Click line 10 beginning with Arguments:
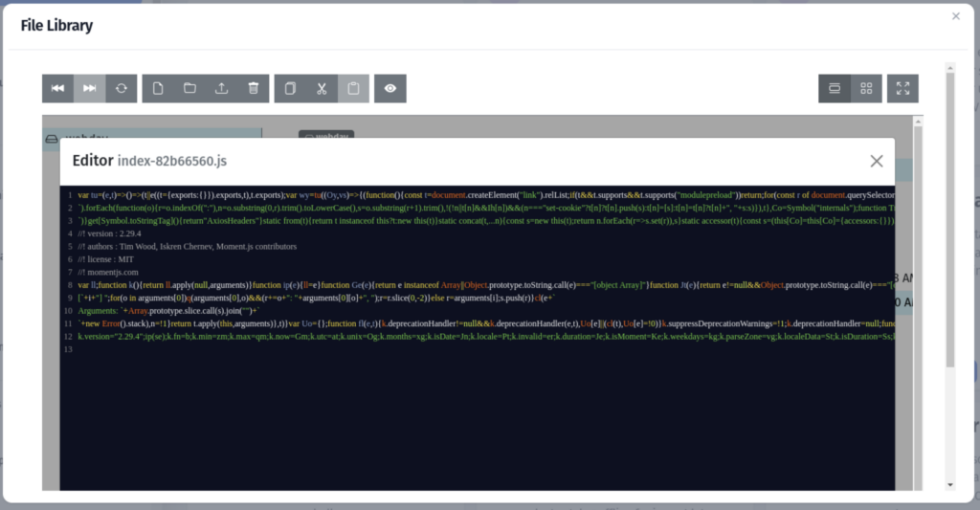Screen dimensions: 980x510 [x=168, y=311]
